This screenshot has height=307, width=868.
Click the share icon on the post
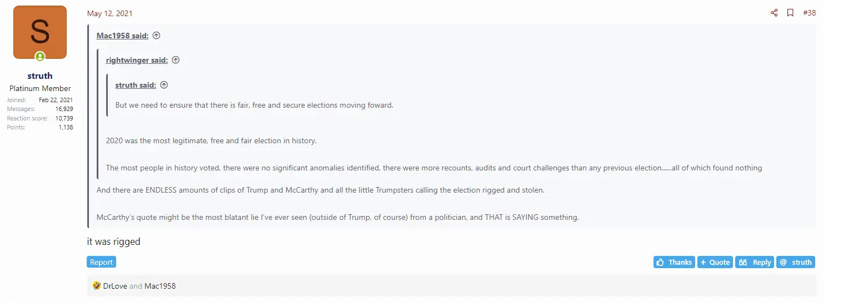pyautogui.click(x=774, y=13)
